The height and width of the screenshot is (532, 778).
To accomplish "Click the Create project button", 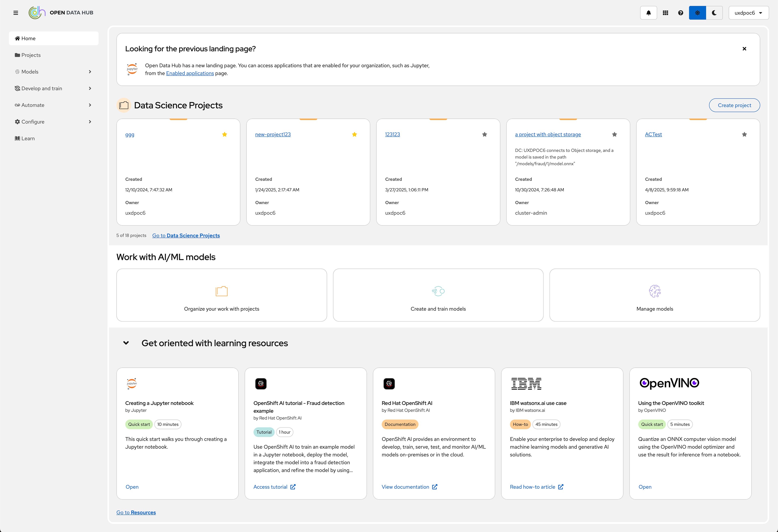I will pos(734,105).
